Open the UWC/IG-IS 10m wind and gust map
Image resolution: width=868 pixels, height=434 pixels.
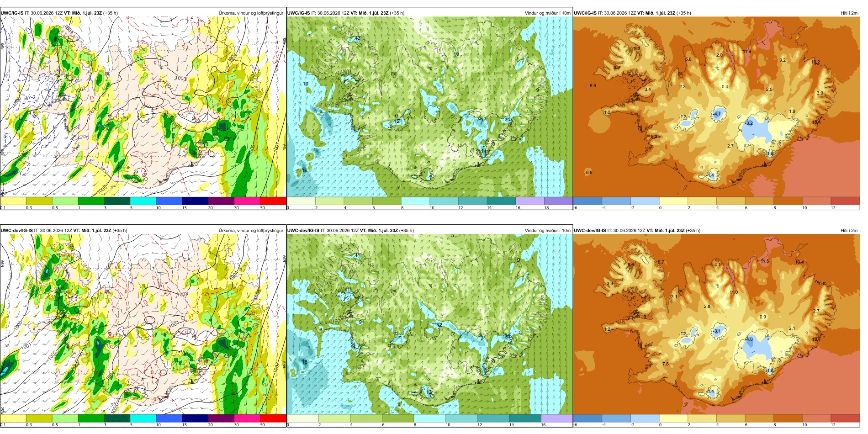pyautogui.click(x=429, y=107)
